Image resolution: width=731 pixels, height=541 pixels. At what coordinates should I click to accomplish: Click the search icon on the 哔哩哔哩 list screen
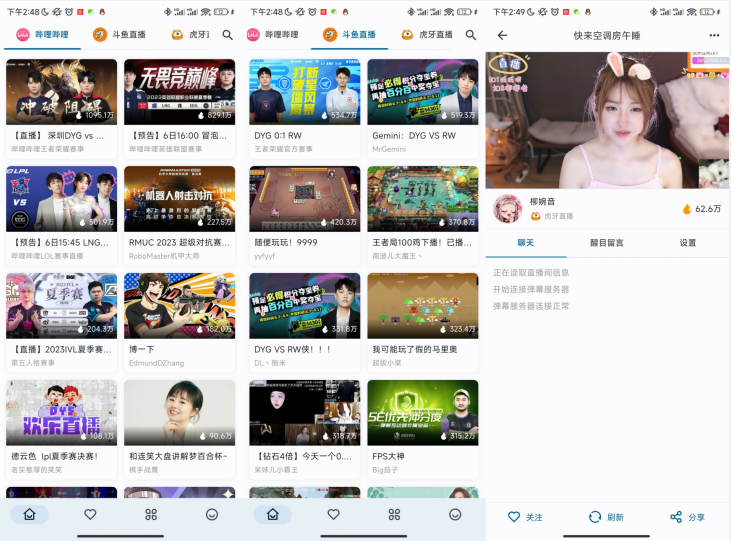pos(228,35)
